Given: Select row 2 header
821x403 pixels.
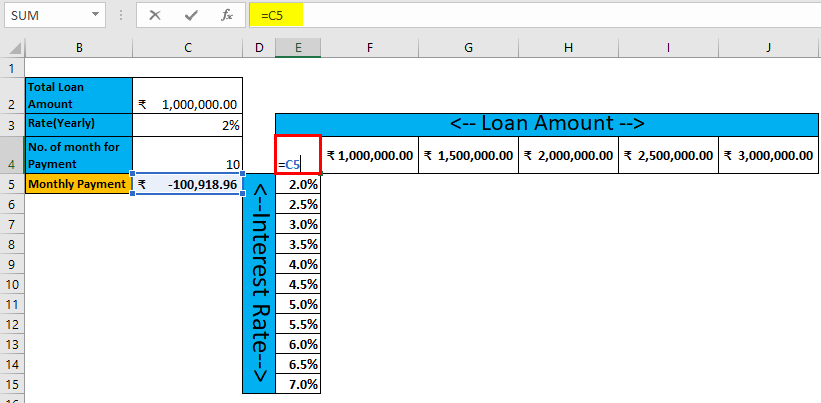Looking at the screenshot, I should pyautogui.click(x=13, y=96).
